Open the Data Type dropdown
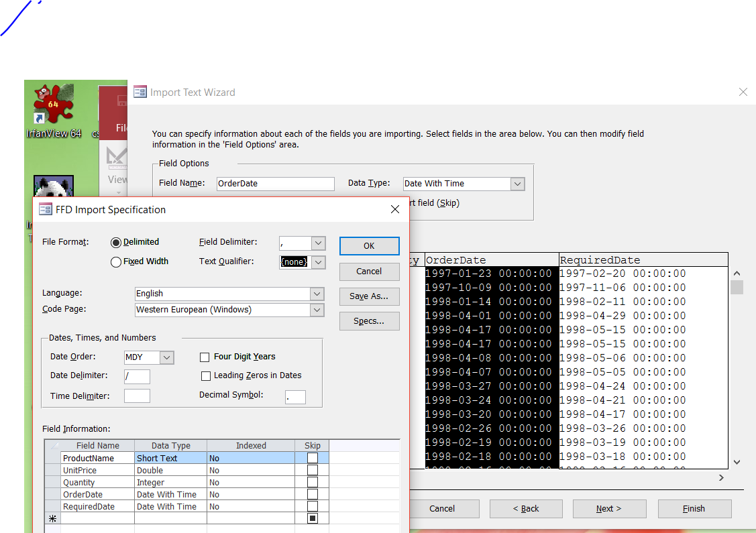 pos(516,183)
